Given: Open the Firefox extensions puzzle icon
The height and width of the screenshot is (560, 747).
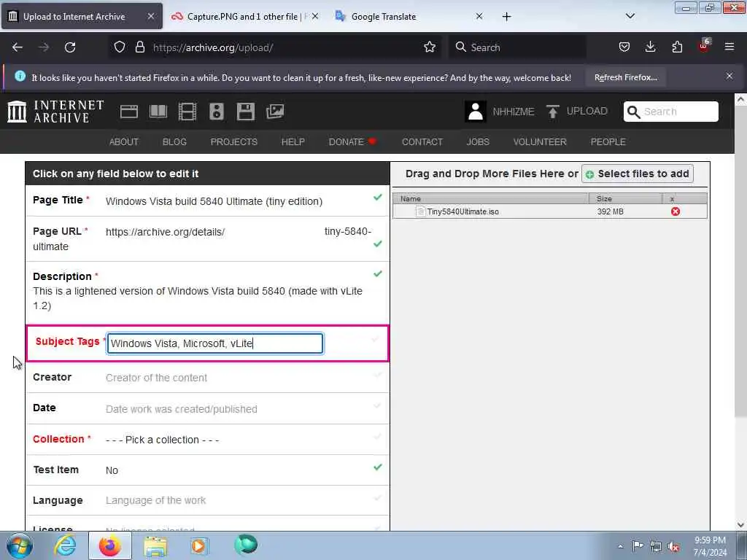Looking at the screenshot, I should (x=677, y=47).
